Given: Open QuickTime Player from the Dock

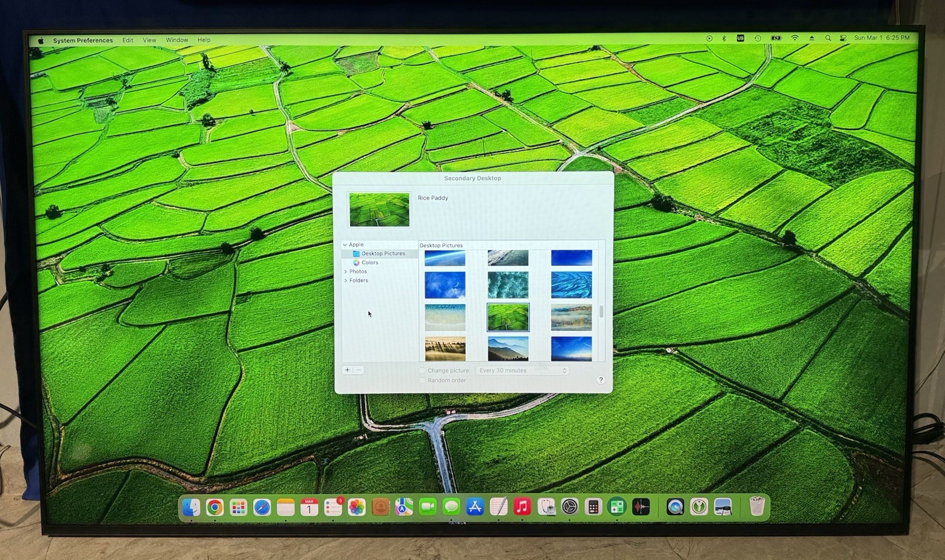Looking at the screenshot, I should click(675, 507).
